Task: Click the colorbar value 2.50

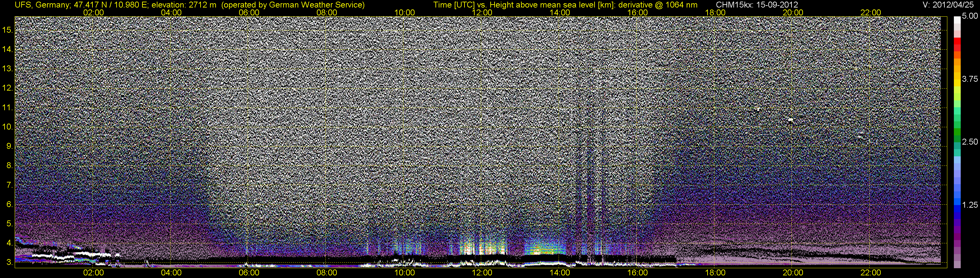Action: [x=970, y=142]
